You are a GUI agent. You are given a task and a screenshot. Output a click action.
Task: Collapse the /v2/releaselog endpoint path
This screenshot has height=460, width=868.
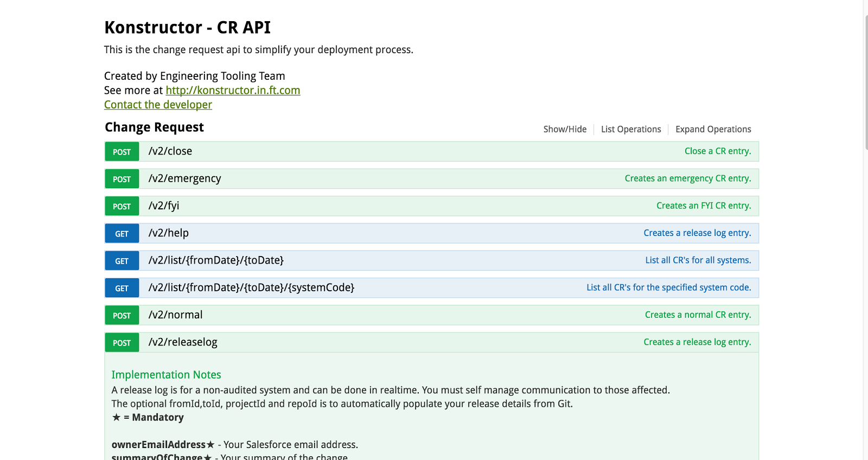point(183,342)
